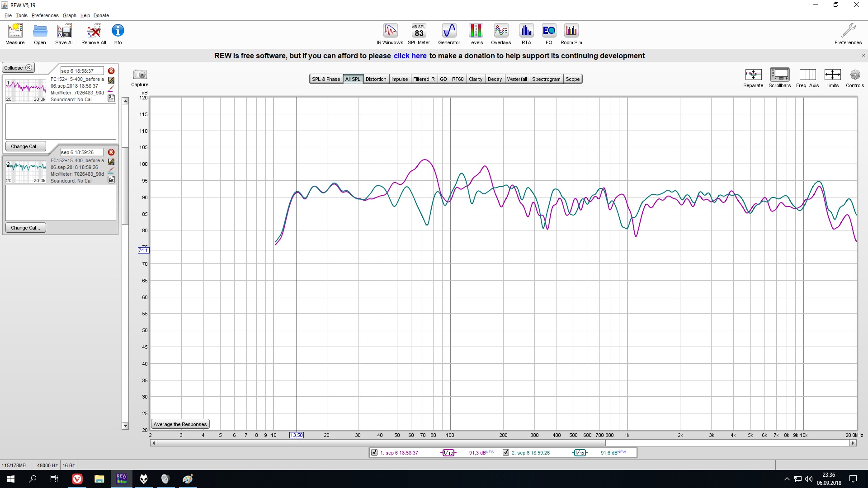
Task: Switch to Impulse tab
Action: [400, 79]
